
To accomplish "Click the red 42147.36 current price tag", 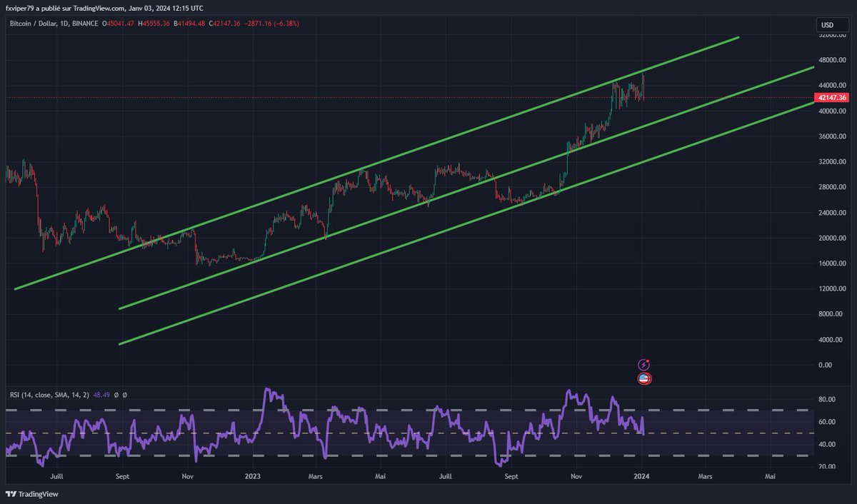I will coord(831,97).
